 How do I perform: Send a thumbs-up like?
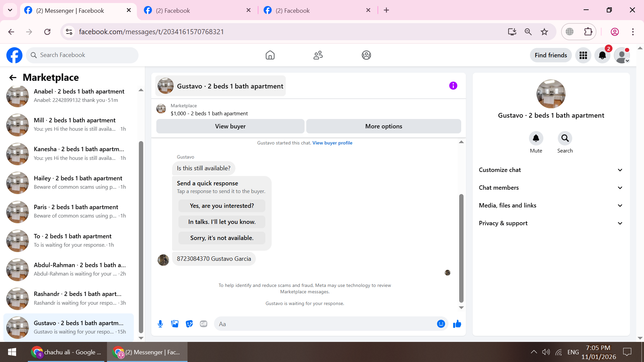point(457,324)
